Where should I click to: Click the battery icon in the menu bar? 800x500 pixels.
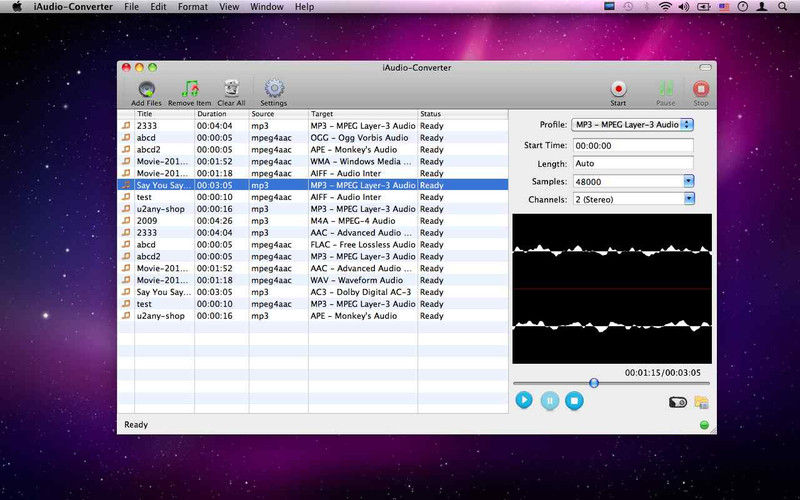pyautogui.click(x=704, y=7)
